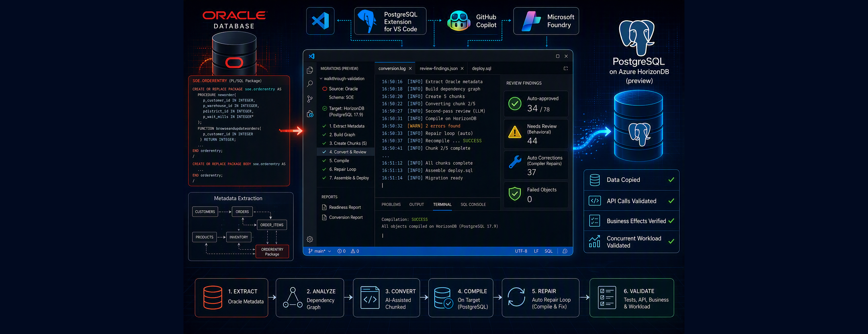
Task: Select step 4. Convert & Review
Action: (x=346, y=152)
